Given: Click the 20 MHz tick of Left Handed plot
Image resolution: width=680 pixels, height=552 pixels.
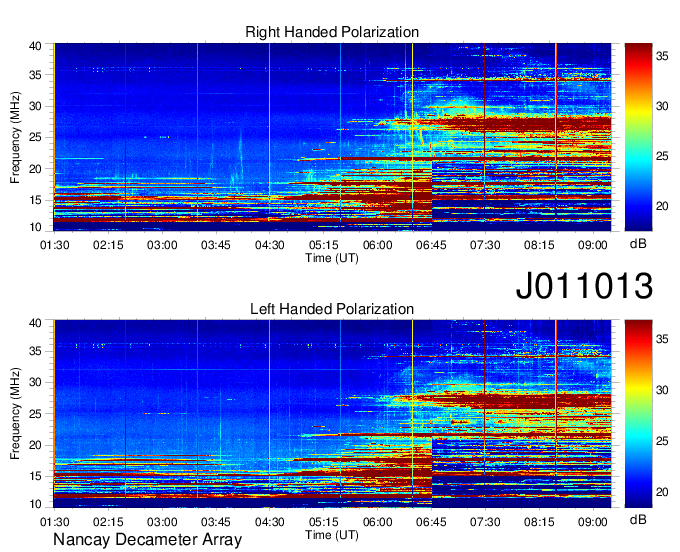Looking at the screenshot, I should (35, 445).
